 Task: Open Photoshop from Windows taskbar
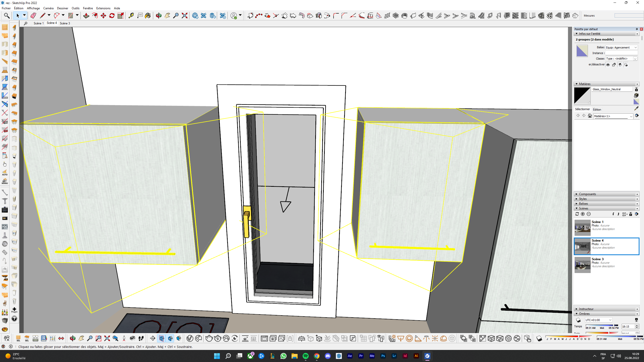point(383,356)
